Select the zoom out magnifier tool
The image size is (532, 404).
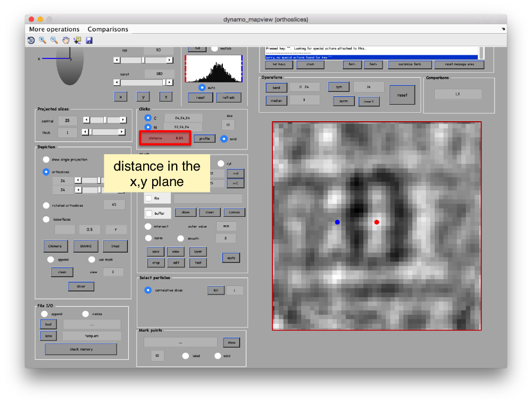pyautogui.click(x=54, y=40)
